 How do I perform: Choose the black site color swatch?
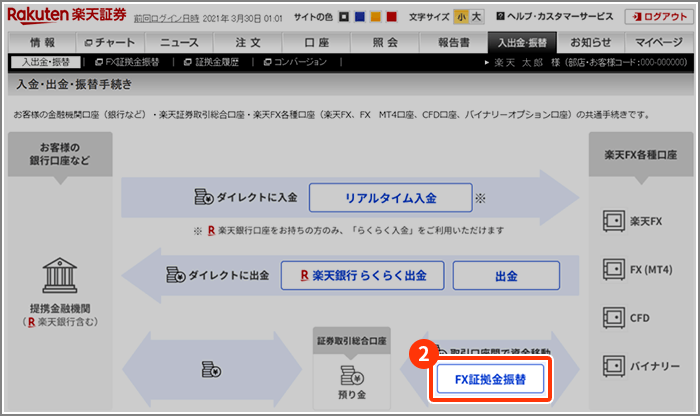click(x=344, y=17)
